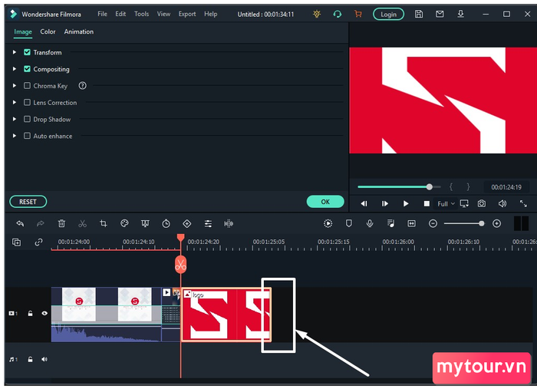Take a snapshot with camera icon
The height and width of the screenshot is (392, 537).
482,204
